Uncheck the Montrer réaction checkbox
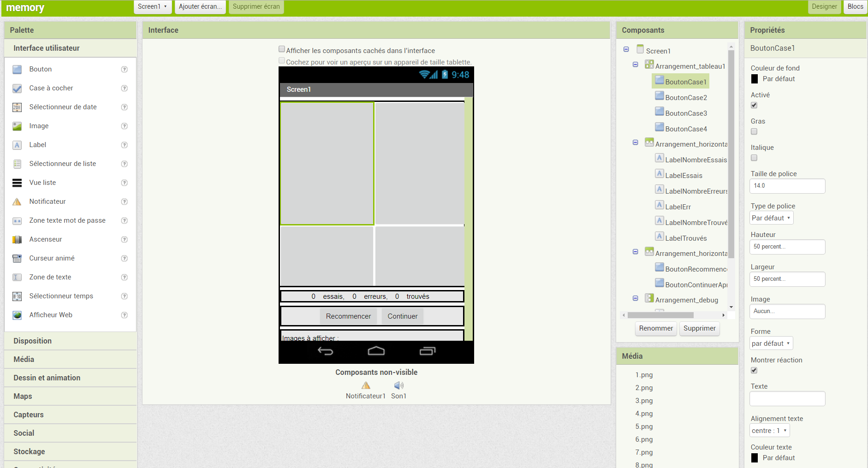Image resolution: width=868 pixels, height=468 pixels. pyautogui.click(x=754, y=370)
